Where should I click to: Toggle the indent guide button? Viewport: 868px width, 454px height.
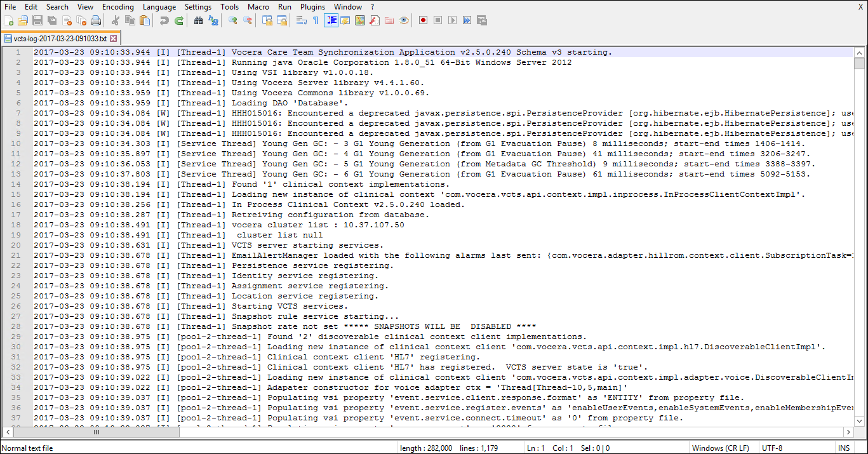331,20
